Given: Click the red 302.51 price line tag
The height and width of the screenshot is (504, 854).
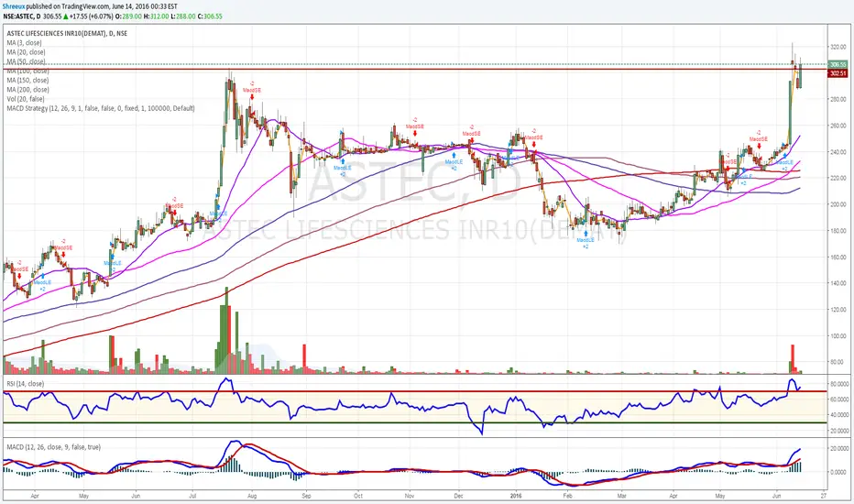Looking at the screenshot, I should (x=838, y=73).
